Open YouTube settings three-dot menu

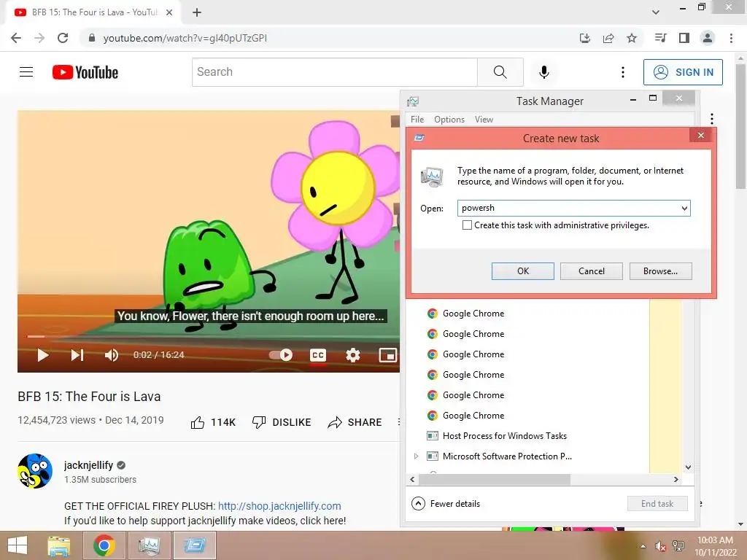click(x=623, y=72)
